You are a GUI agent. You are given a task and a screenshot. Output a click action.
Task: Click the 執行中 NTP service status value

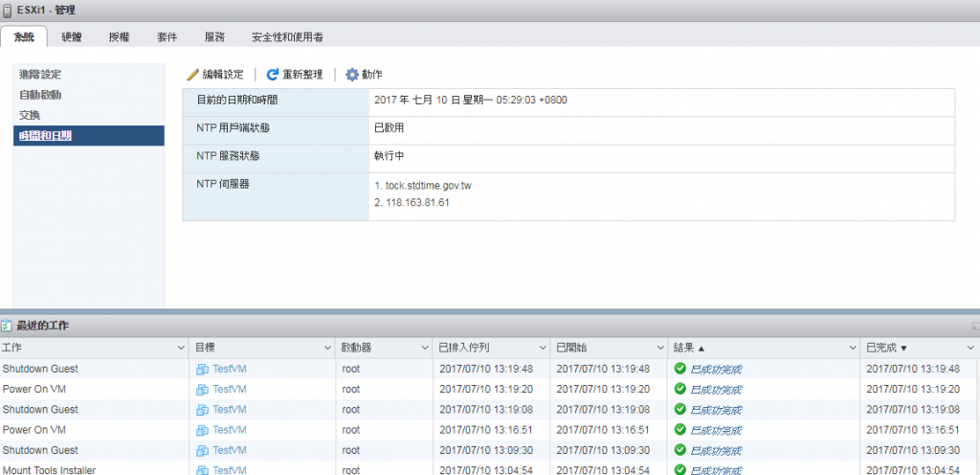pyautogui.click(x=389, y=156)
